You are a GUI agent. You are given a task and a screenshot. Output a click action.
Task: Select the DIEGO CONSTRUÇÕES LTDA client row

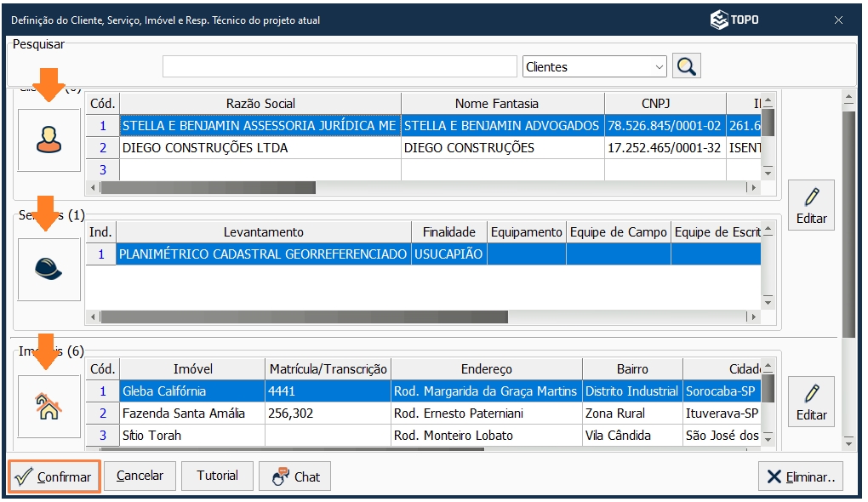255,148
